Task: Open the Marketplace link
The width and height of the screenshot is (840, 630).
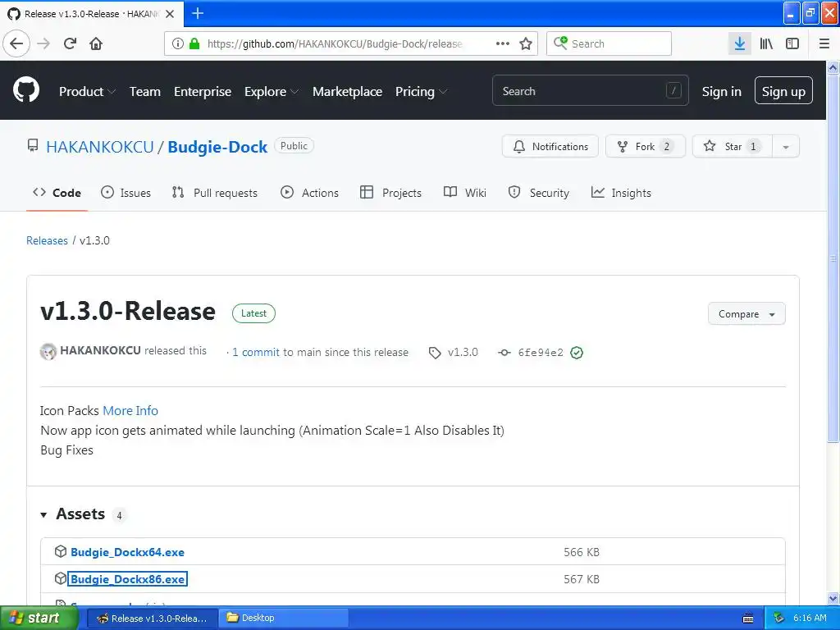Action: [x=347, y=92]
